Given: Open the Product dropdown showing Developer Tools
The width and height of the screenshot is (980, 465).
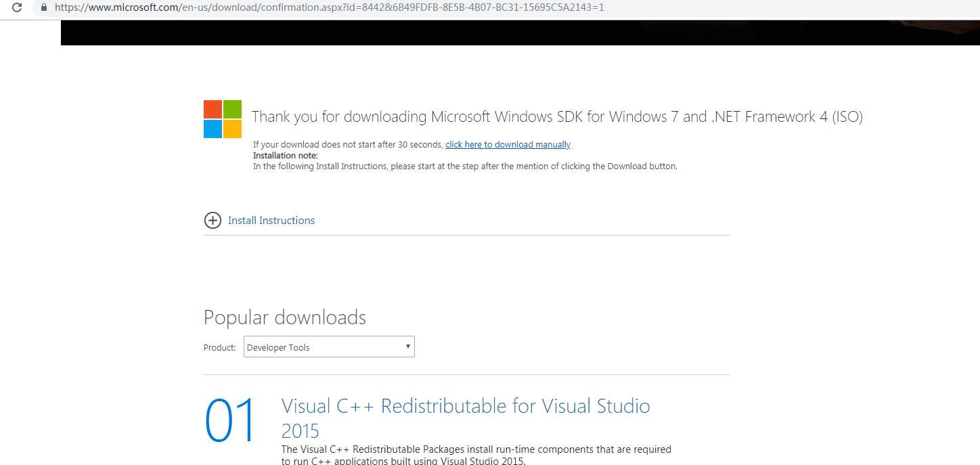Looking at the screenshot, I should coord(329,347).
